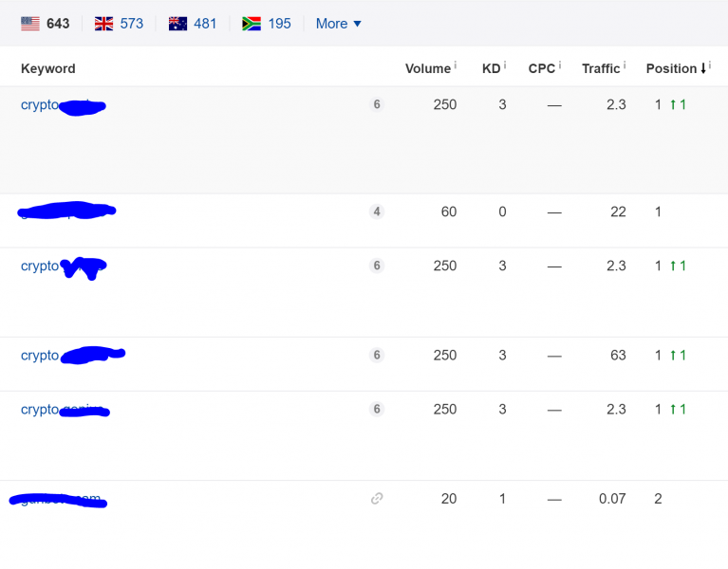
Task: Click the Position column info icon
Action: [710, 65]
